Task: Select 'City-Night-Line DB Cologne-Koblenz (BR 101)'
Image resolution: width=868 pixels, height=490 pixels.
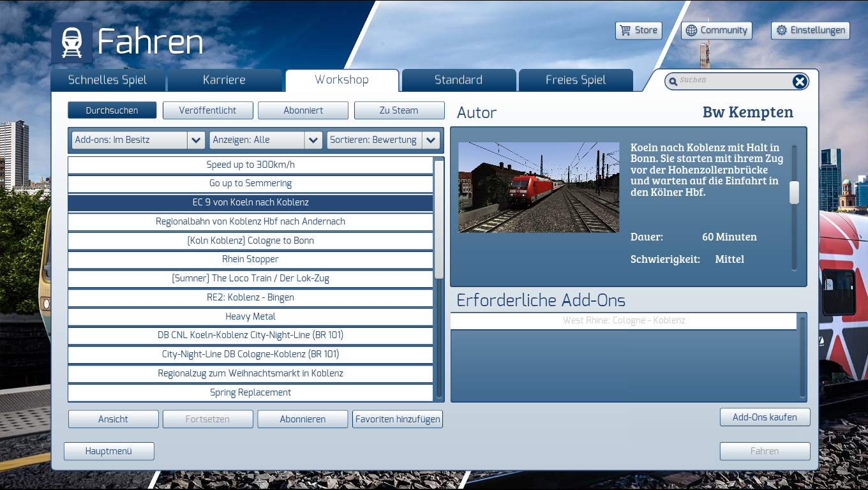Action: [250, 355]
